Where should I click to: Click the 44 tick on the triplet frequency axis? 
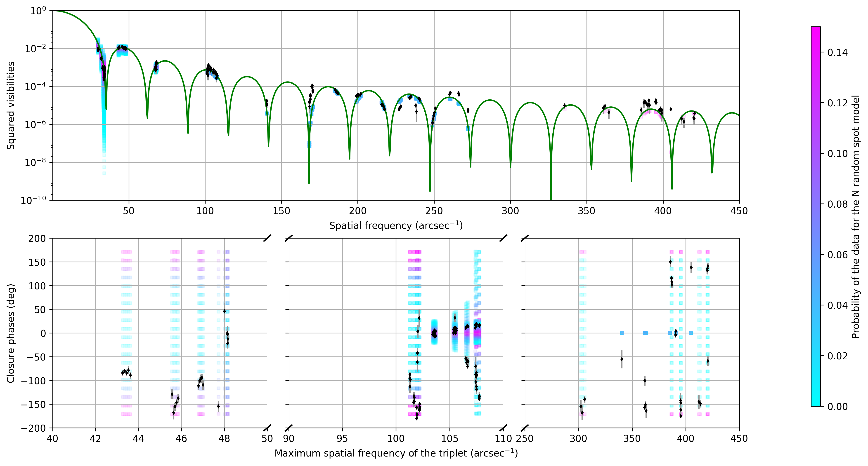click(139, 439)
